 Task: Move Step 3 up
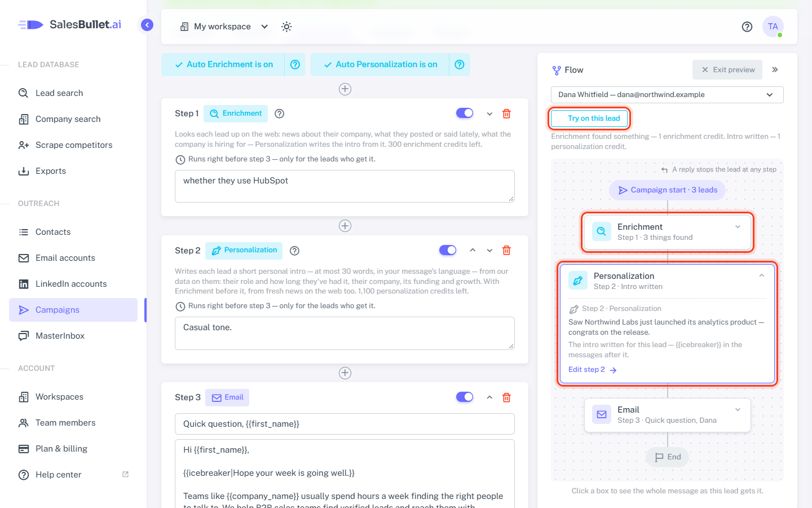click(x=489, y=397)
